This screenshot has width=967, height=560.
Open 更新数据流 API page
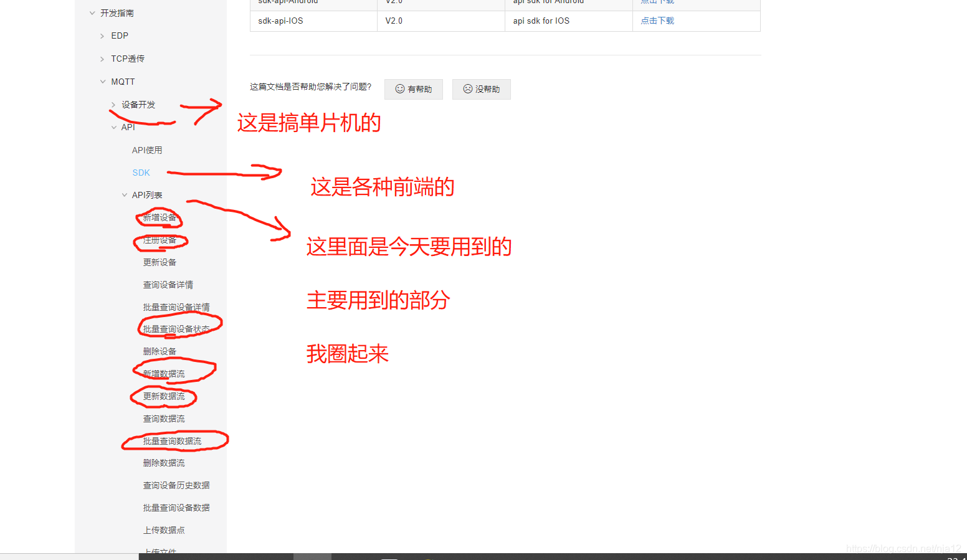click(x=164, y=396)
